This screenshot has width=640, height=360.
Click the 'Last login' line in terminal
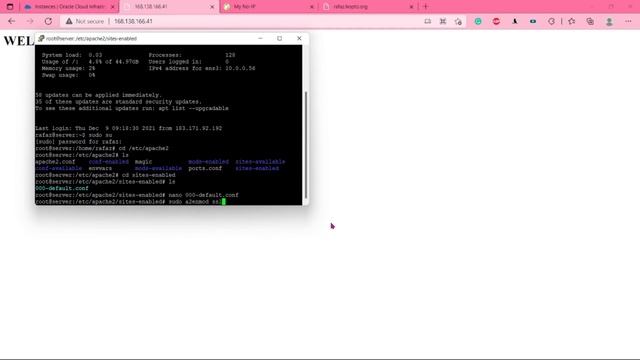(x=129, y=129)
